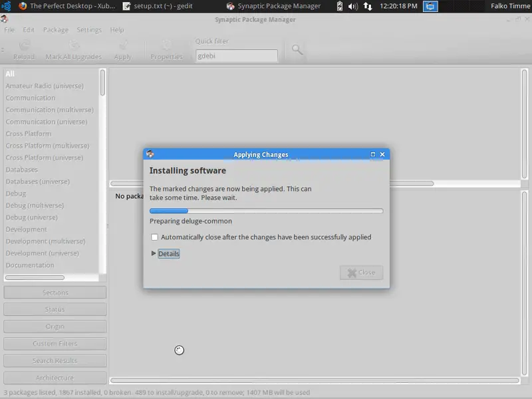Open the battery power indicator

pos(340,6)
